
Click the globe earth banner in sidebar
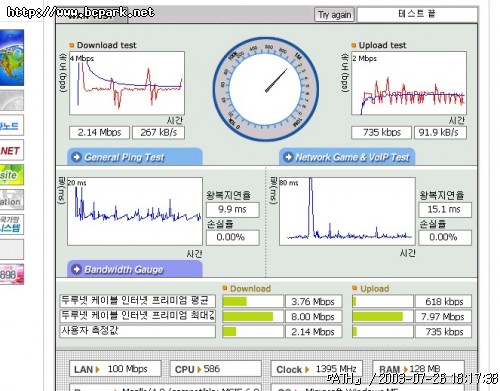pyautogui.click(x=12, y=58)
